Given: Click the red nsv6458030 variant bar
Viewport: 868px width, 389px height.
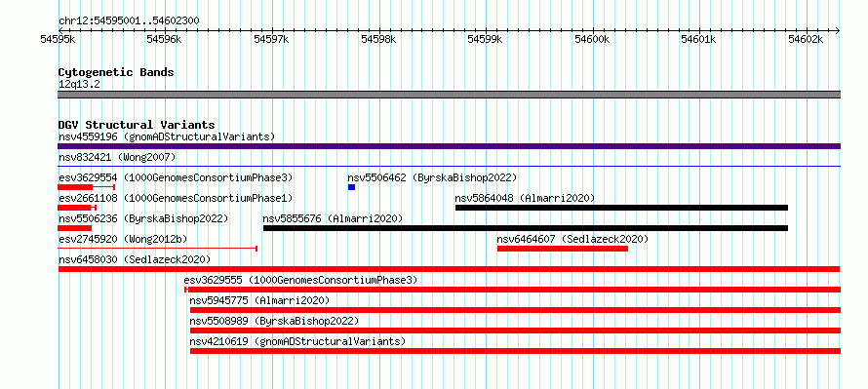Looking at the screenshot, I should [x=449, y=269].
